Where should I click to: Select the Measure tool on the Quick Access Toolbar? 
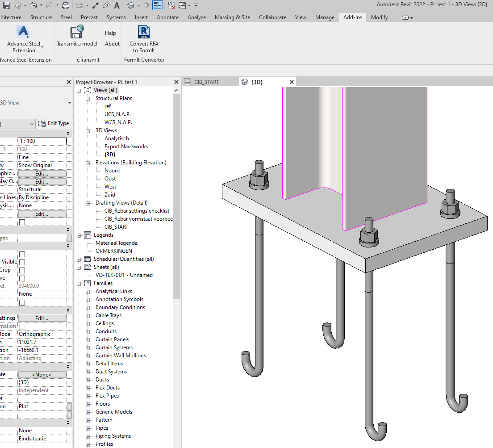click(79, 5)
